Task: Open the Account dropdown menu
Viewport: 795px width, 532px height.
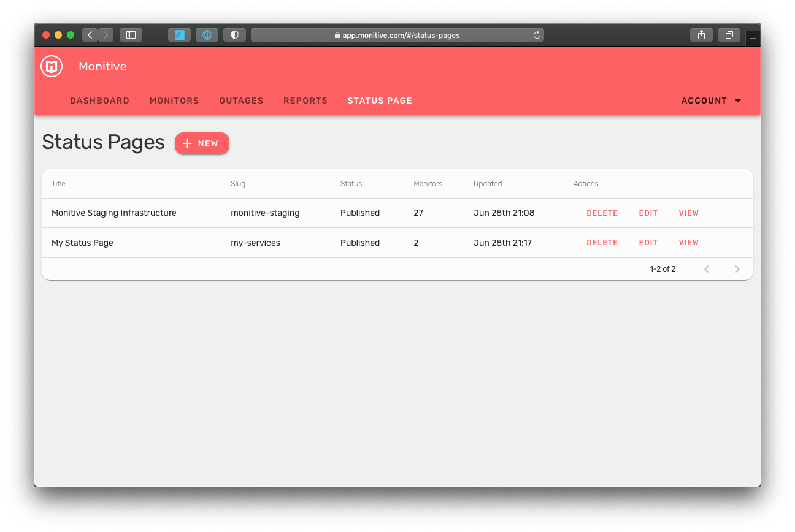Action: pyautogui.click(x=711, y=101)
